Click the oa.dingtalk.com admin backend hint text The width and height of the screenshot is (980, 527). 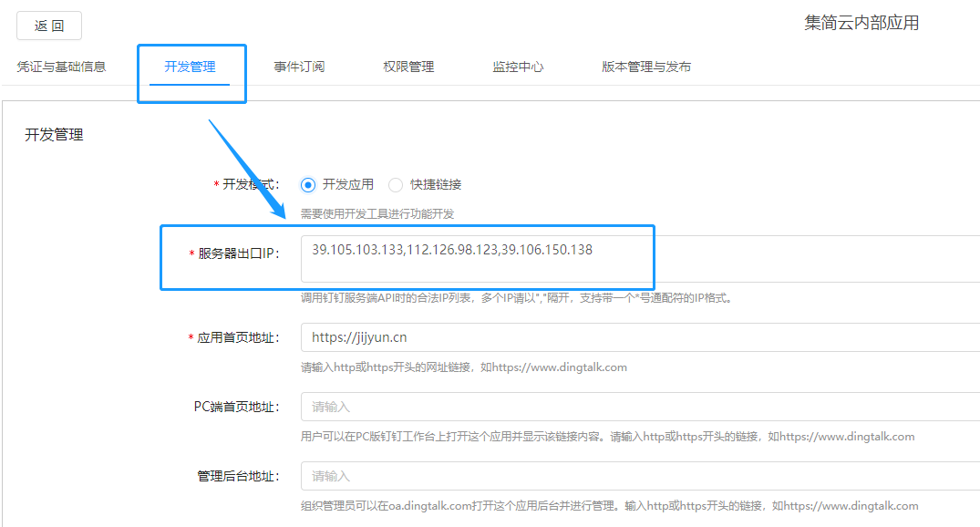click(609, 506)
